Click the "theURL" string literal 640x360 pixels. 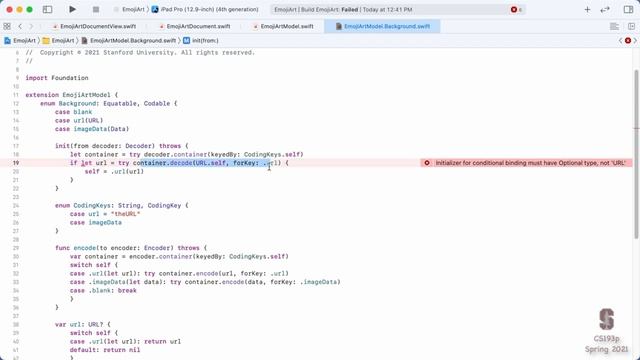point(126,214)
